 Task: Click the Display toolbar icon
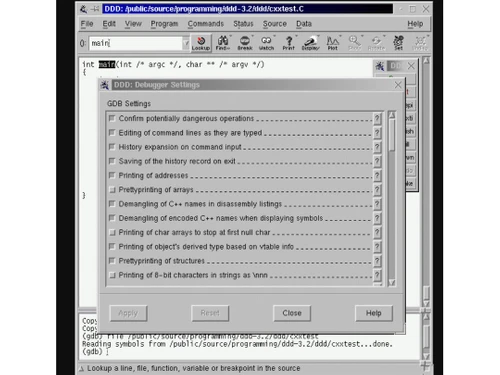[x=310, y=43]
